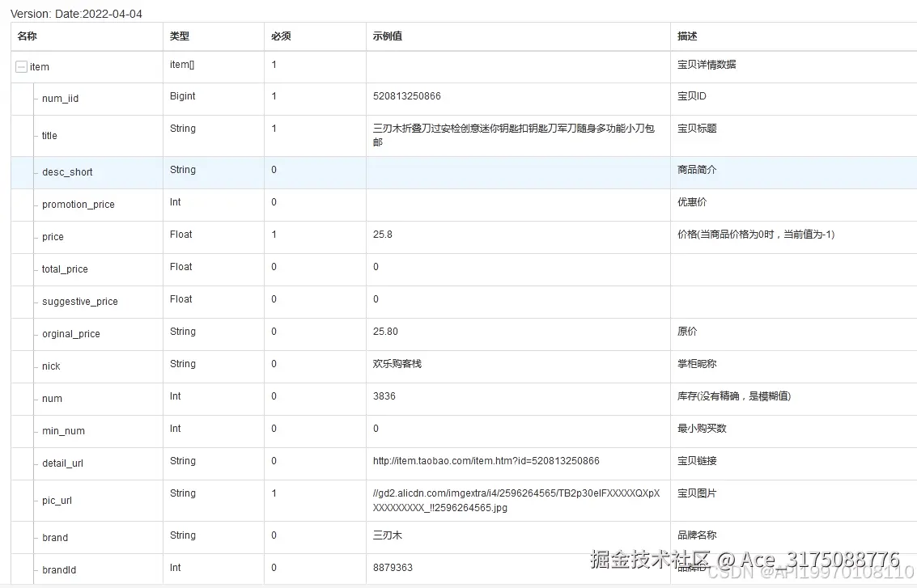The height and width of the screenshot is (588, 917).
Task: Click the price description mentioning -1
Action: [756, 235]
